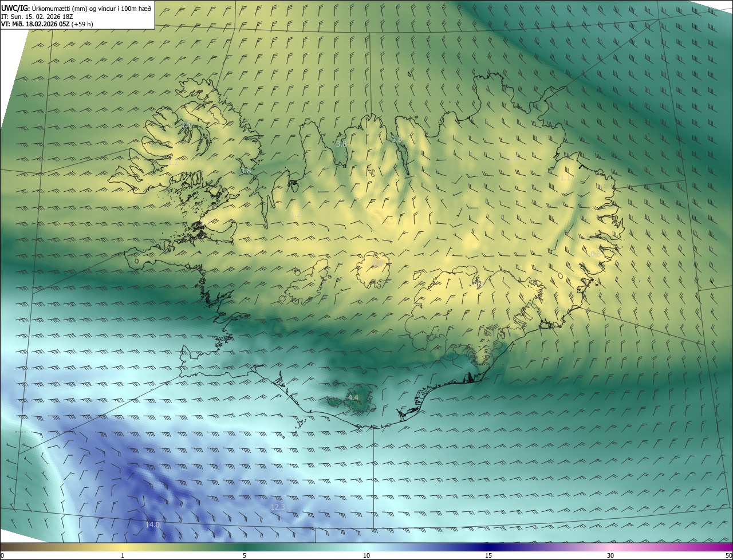The height and width of the screenshot is (560, 733).
Task: Click the bold "UWC/IG:" label in the header
Action: pos(15,9)
